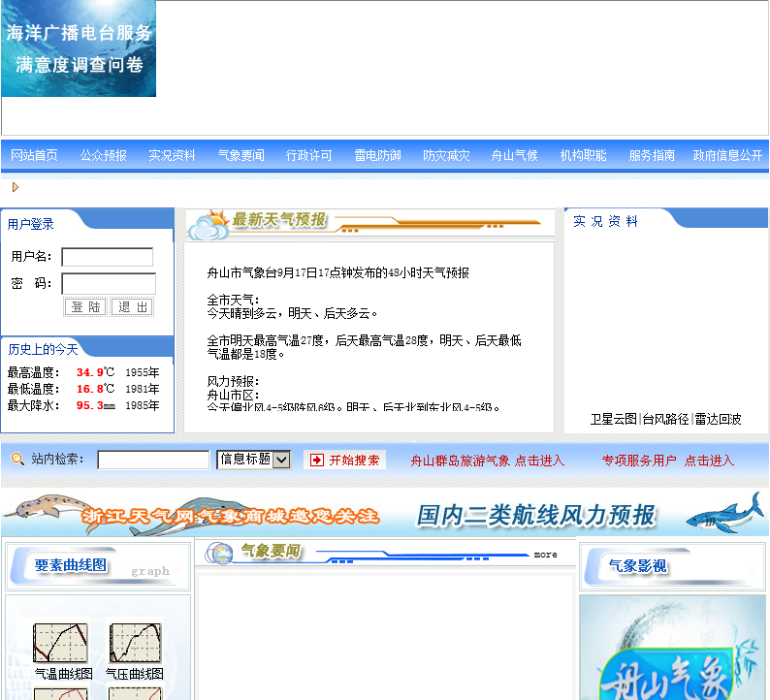Click the shark graphic on the banner
Viewport: 770px width, 700px height.
coord(725,515)
